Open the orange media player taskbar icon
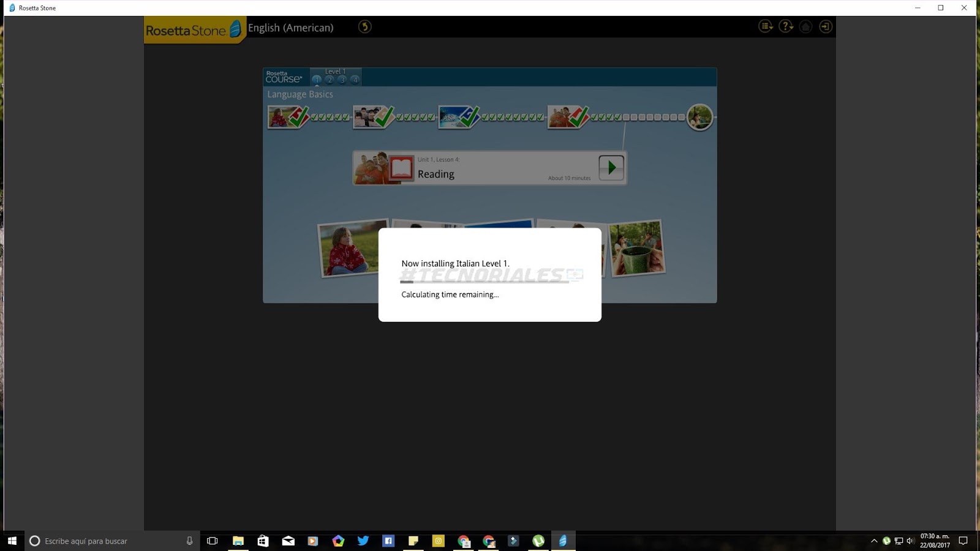The image size is (980, 551). [x=313, y=541]
